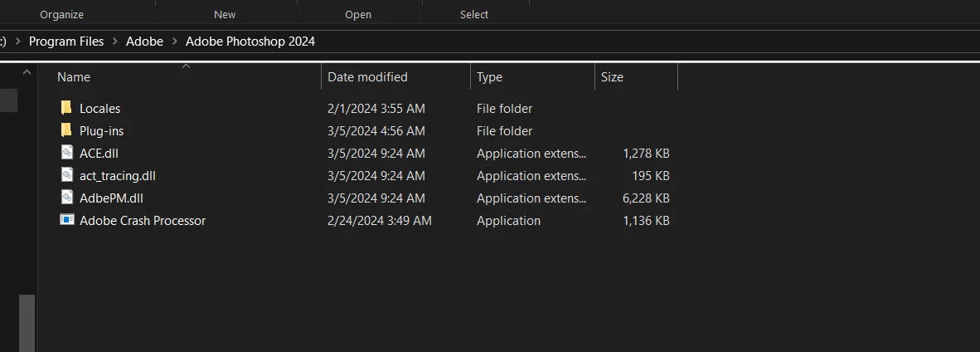Select the act_tracing.dll file icon

[x=67, y=175]
